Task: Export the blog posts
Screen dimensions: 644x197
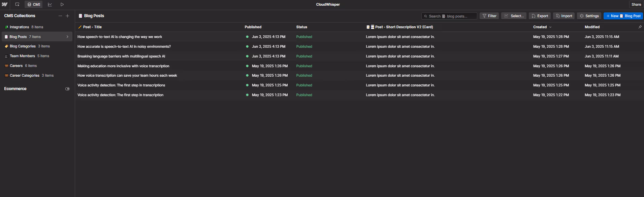Action: pyautogui.click(x=540, y=16)
